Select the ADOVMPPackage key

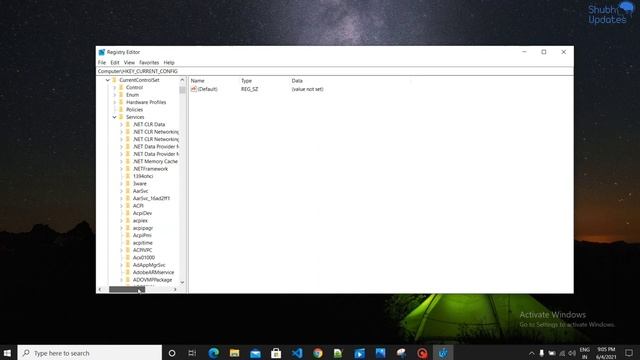152,280
